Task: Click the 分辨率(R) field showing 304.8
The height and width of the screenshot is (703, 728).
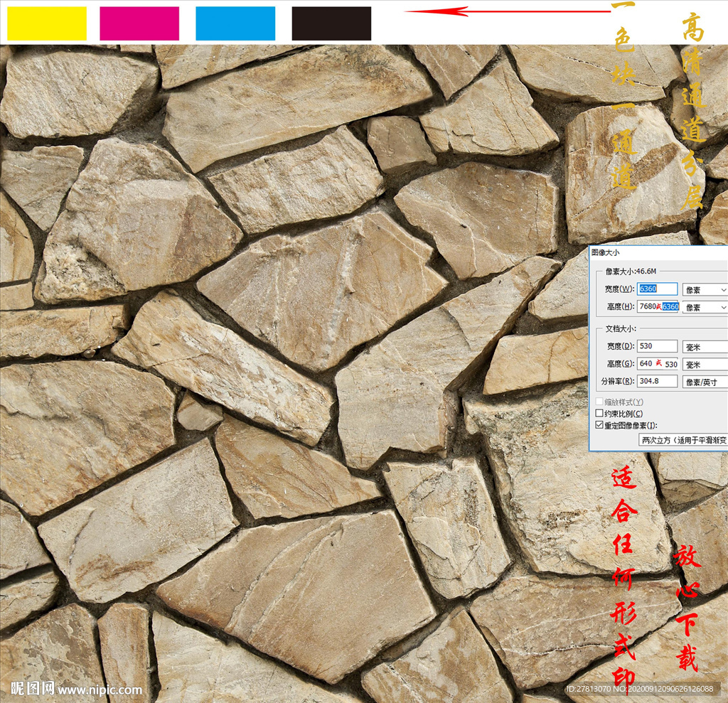Action: [657, 381]
